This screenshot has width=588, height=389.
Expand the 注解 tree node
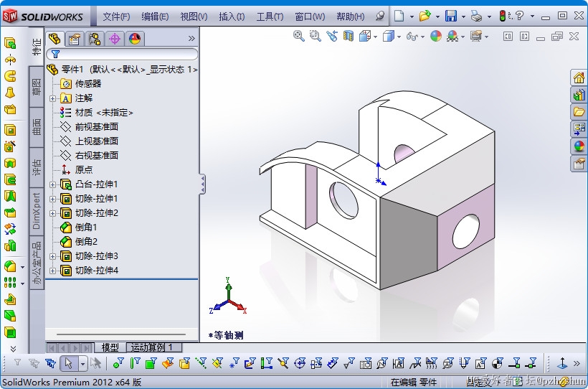[52, 98]
